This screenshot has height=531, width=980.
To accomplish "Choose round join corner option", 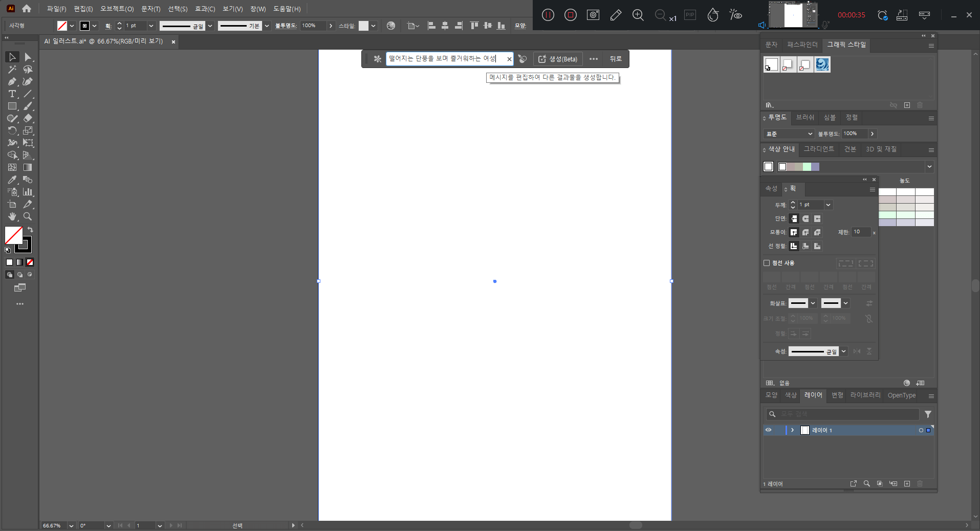I will (x=805, y=232).
